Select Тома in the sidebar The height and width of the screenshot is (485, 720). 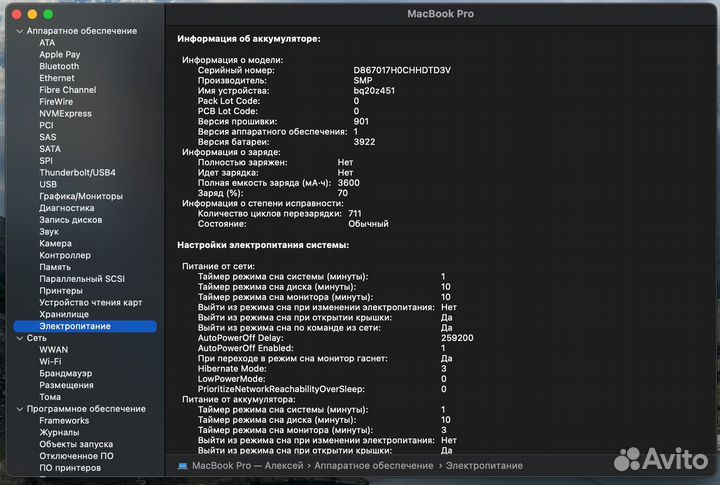pos(50,397)
